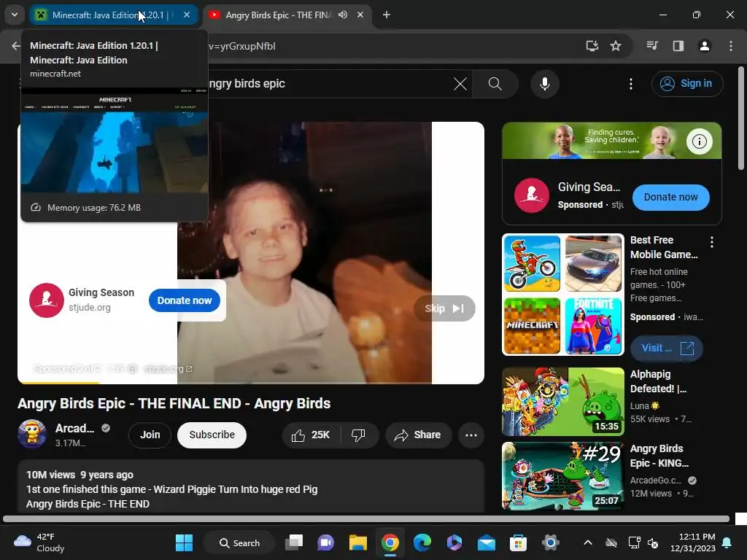Click the taskbar Search box

click(x=239, y=542)
